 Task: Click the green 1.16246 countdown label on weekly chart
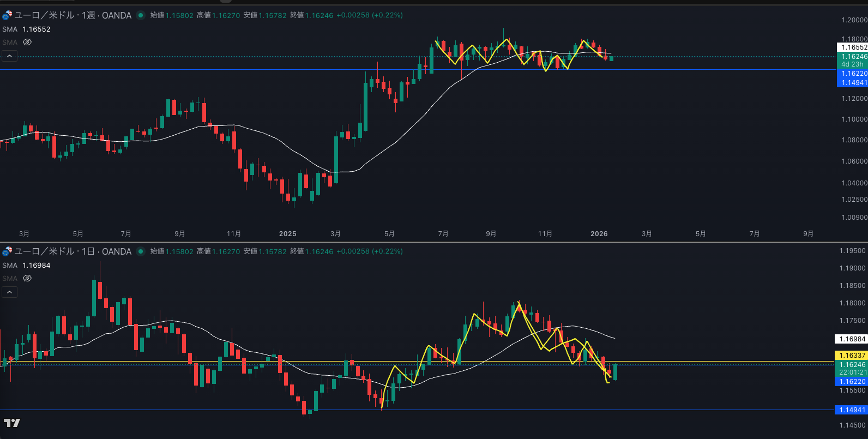852,60
